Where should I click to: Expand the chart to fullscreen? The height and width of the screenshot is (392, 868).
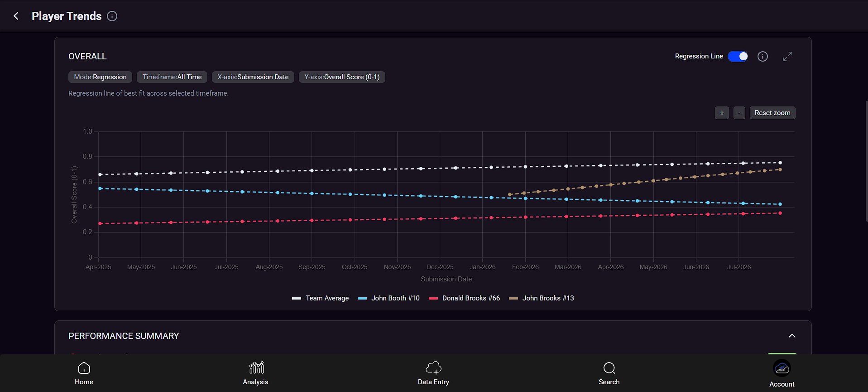point(787,56)
